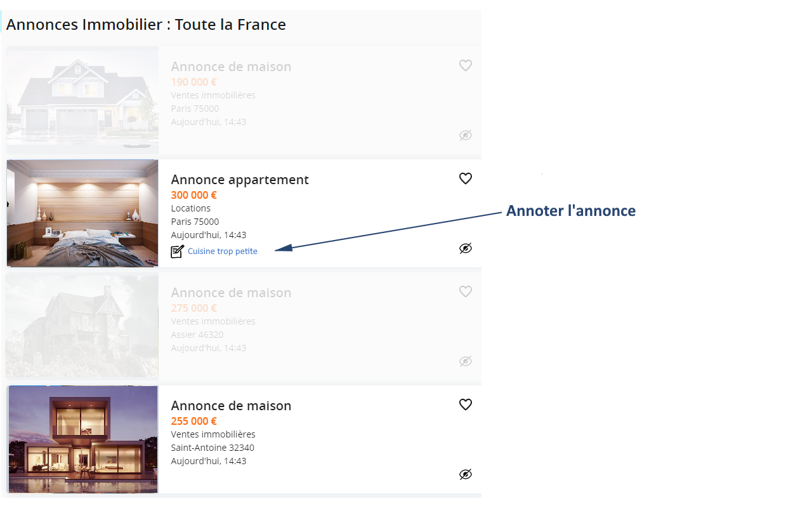Add Saint-Antoine house to favorites

click(466, 404)
